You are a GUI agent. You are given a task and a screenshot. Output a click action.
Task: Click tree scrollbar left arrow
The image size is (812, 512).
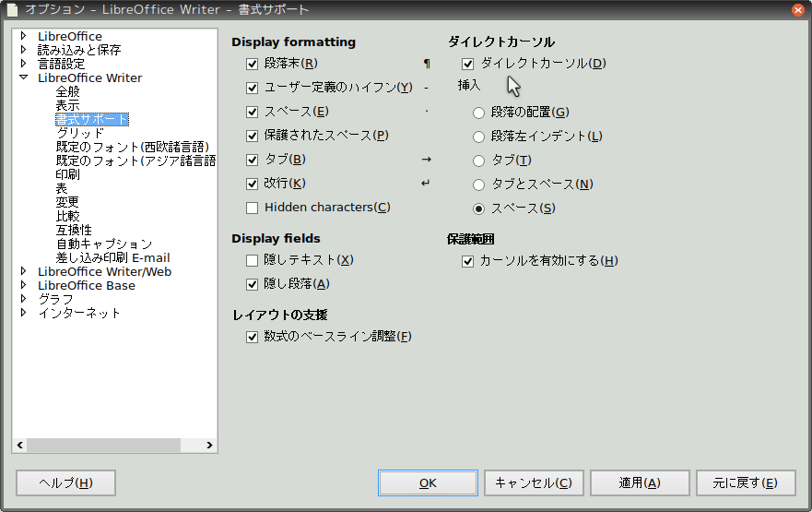click(x=19, y=446)
